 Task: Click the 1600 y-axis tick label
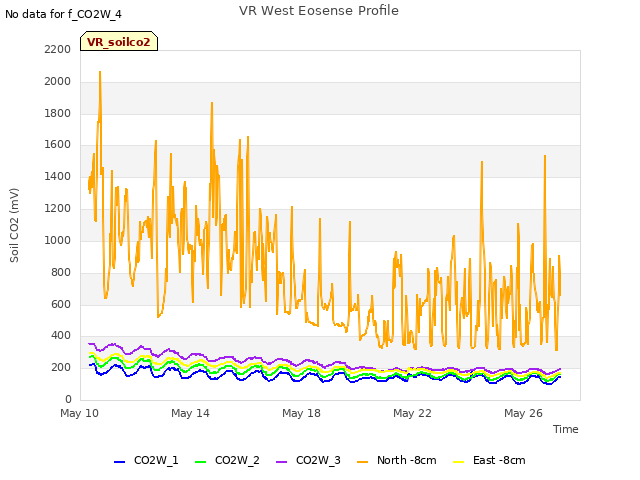(x=58, y=144)
